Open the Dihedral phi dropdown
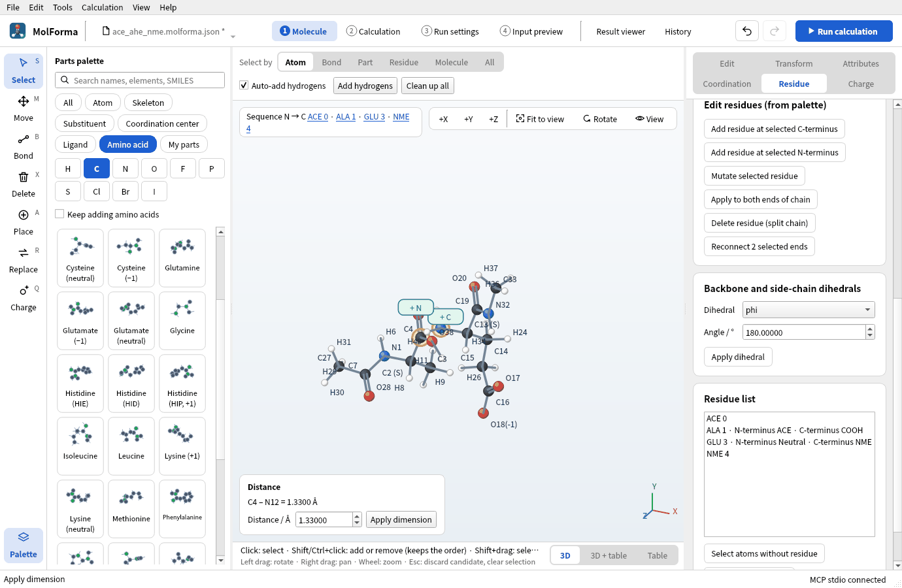Viewport: 902px width, 588px height. pos(809,310)
